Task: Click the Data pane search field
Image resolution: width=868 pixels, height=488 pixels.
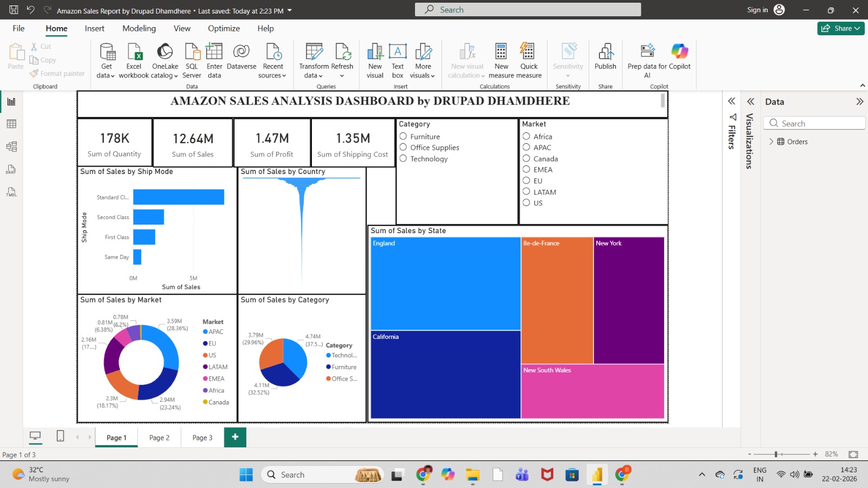Action: pos(814,123)
